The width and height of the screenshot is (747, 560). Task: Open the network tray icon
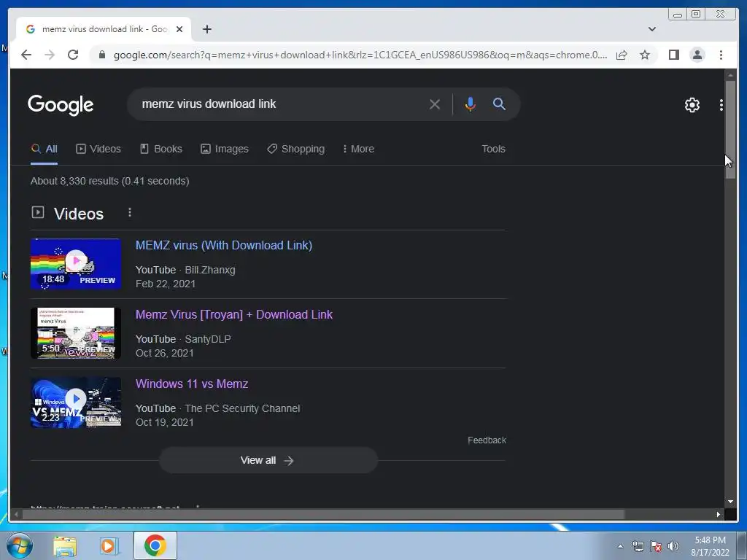click(x=638, y=546)
